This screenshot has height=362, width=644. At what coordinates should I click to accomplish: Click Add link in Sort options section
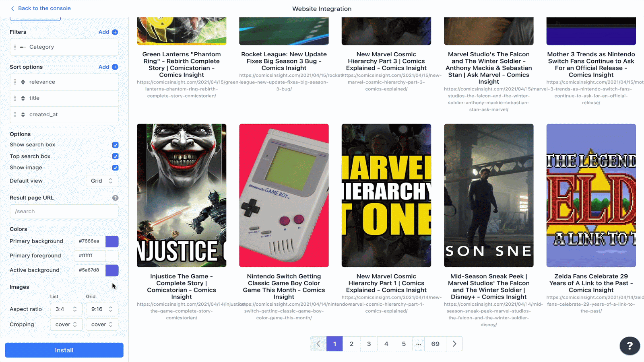tap(104, 67)
